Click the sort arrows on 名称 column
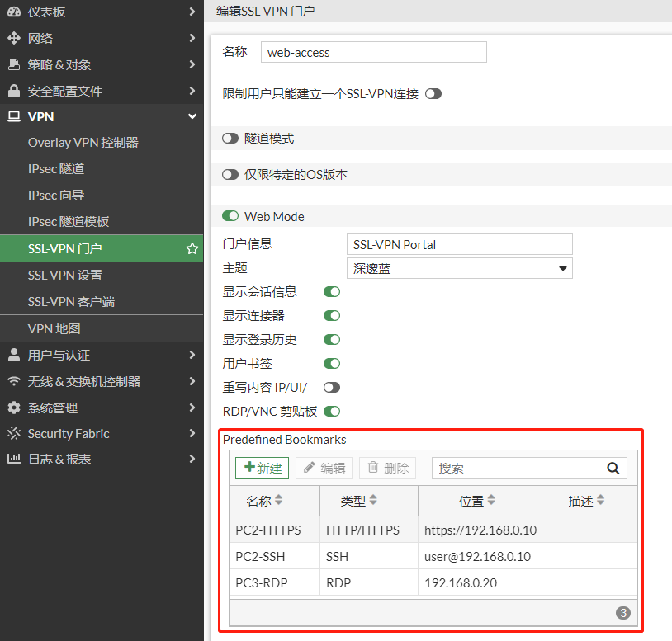 (x=278, y=501)
